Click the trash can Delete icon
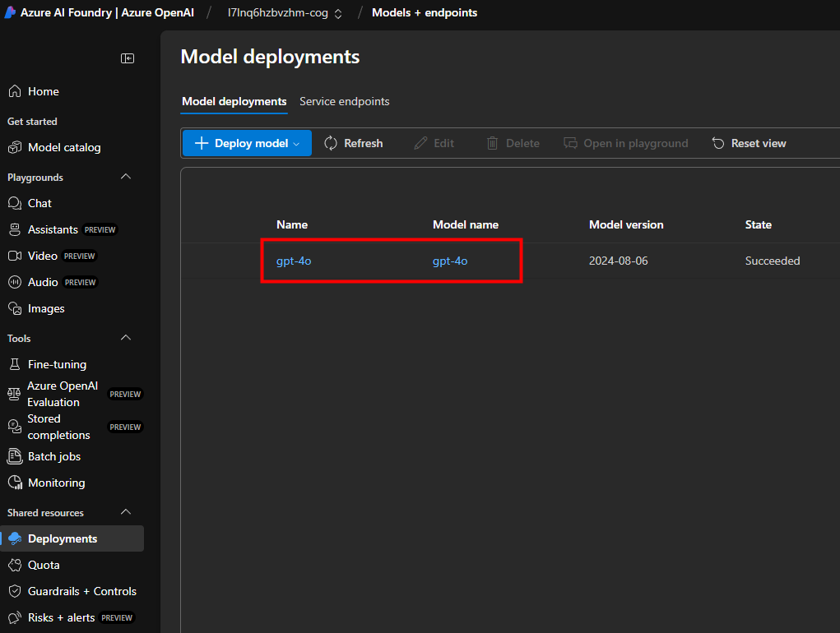 [492, 143]
